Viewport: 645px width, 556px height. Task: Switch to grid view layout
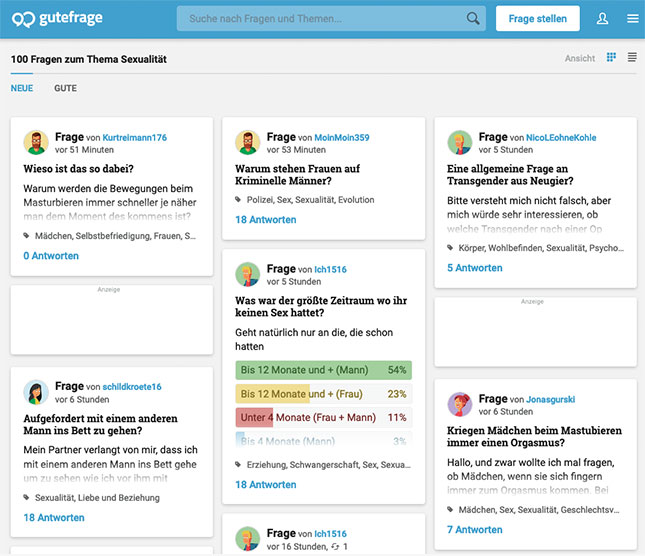coord(611,58)
